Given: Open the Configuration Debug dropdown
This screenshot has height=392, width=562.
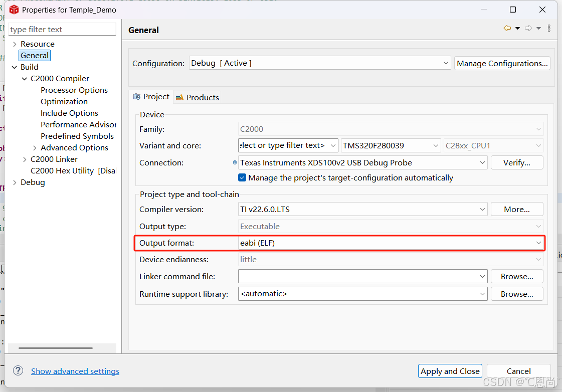Looking at the screenshot, I should pyautogui.click(x=320, y=63).
